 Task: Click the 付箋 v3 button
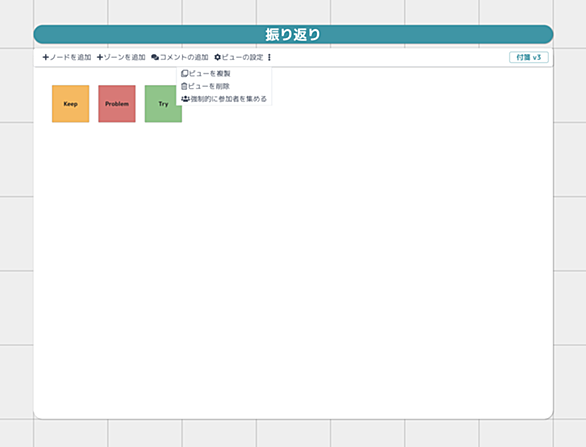click(529, 57)
